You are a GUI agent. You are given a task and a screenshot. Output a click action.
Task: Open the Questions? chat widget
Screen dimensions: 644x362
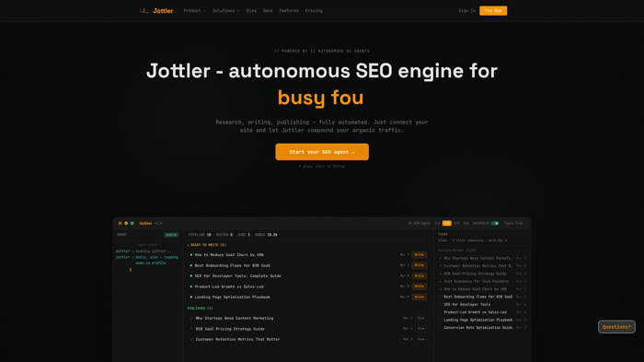616,327
